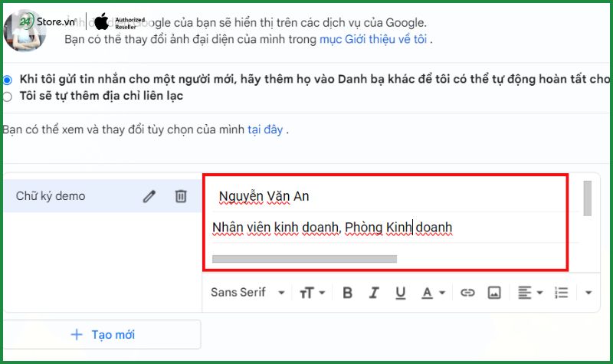The image size is (613, 364).
Task: Click the vertical scrollbar of the signature editor
Action: pyautogui.click(x=587, y=198)
